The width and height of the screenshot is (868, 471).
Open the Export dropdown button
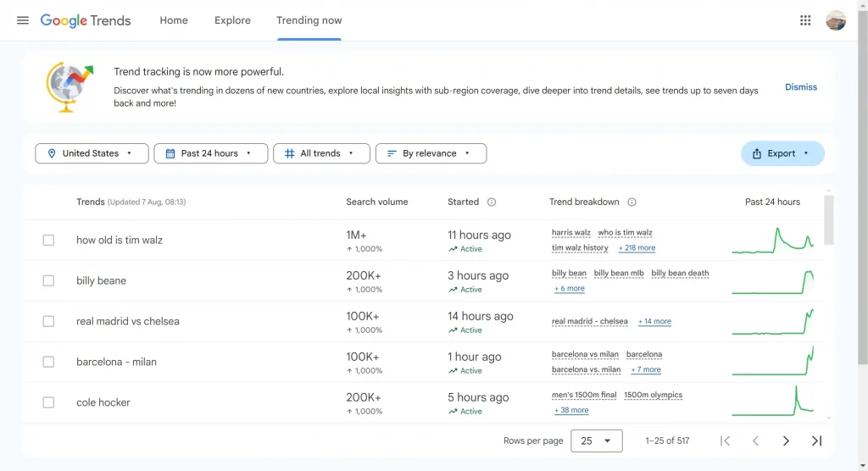click(782, 153)
